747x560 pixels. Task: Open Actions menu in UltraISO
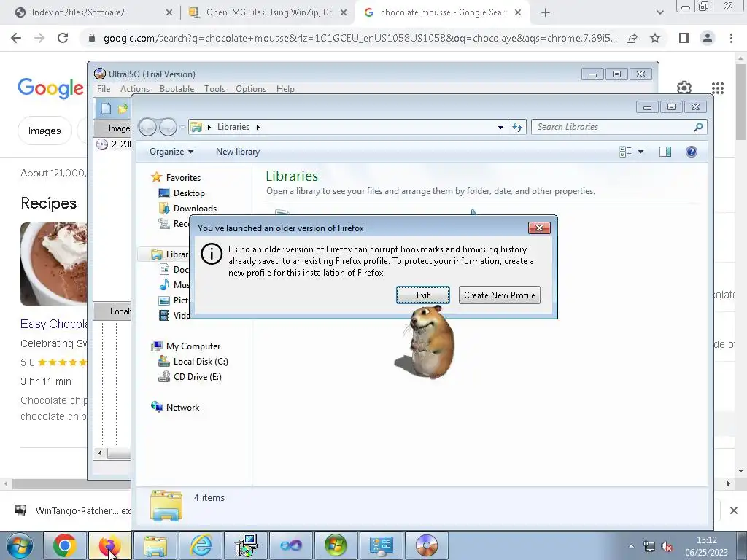pyautogui.click(x=135, y=88)
